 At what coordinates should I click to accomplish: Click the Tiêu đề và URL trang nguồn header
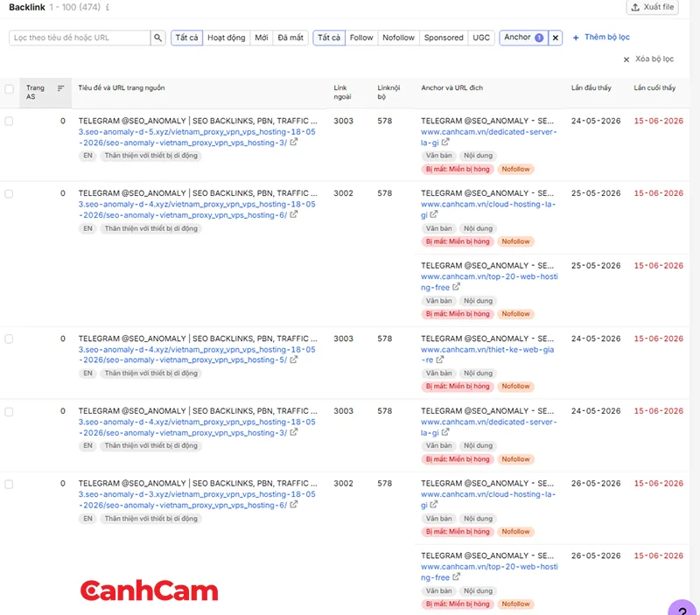click(x=122, y=88)
